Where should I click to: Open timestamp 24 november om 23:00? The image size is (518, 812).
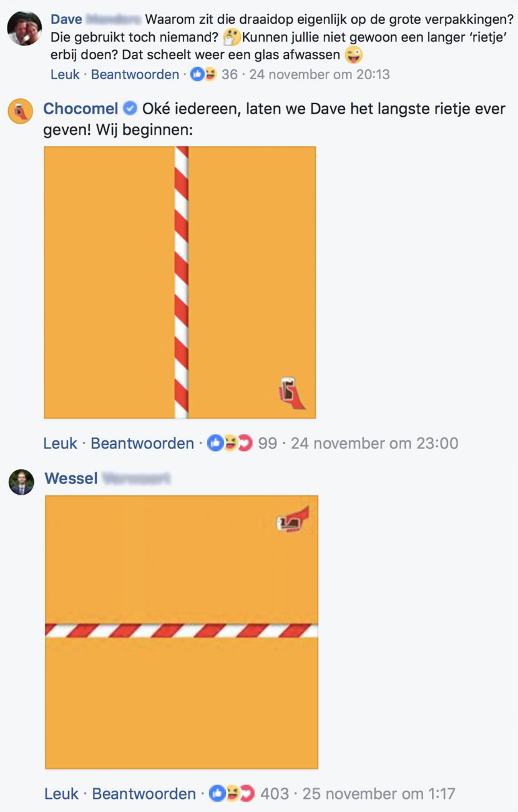374,443
